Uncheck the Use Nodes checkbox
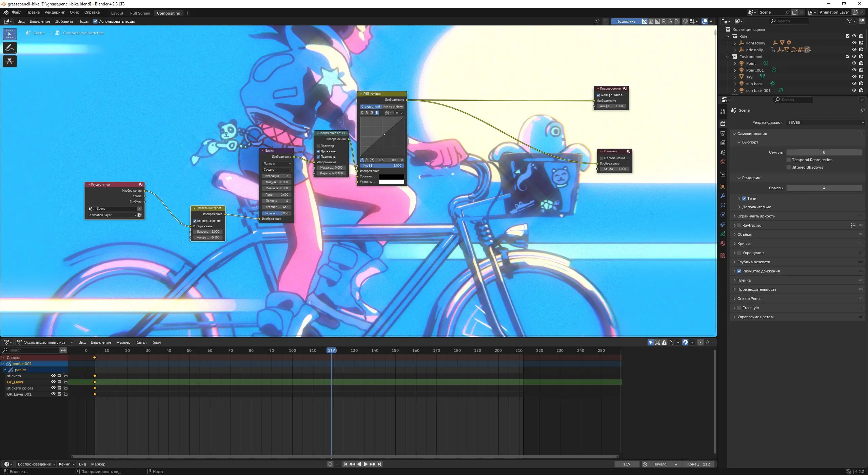The image size is (868, 475). [x=95, y=21]
